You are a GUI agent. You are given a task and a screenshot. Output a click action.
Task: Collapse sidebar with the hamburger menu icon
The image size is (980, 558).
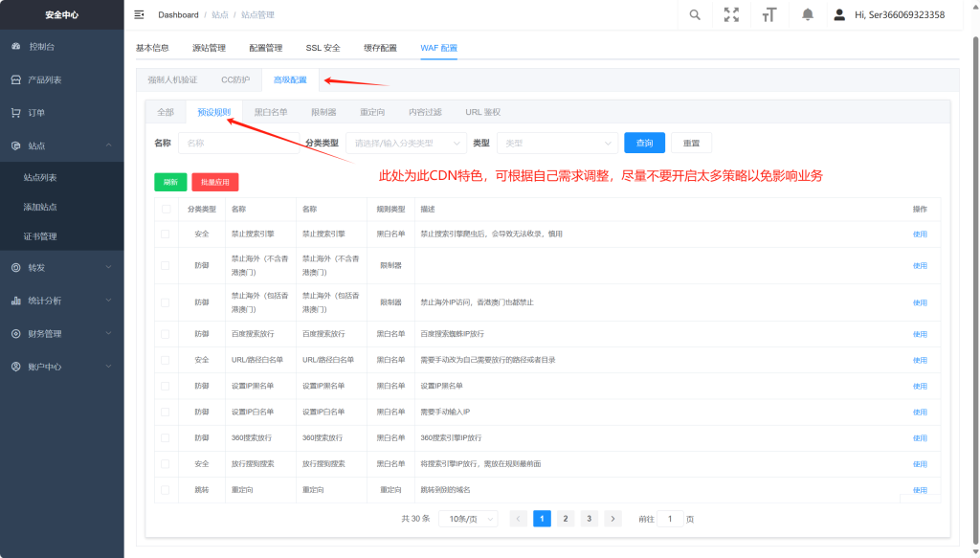(139, 14)
